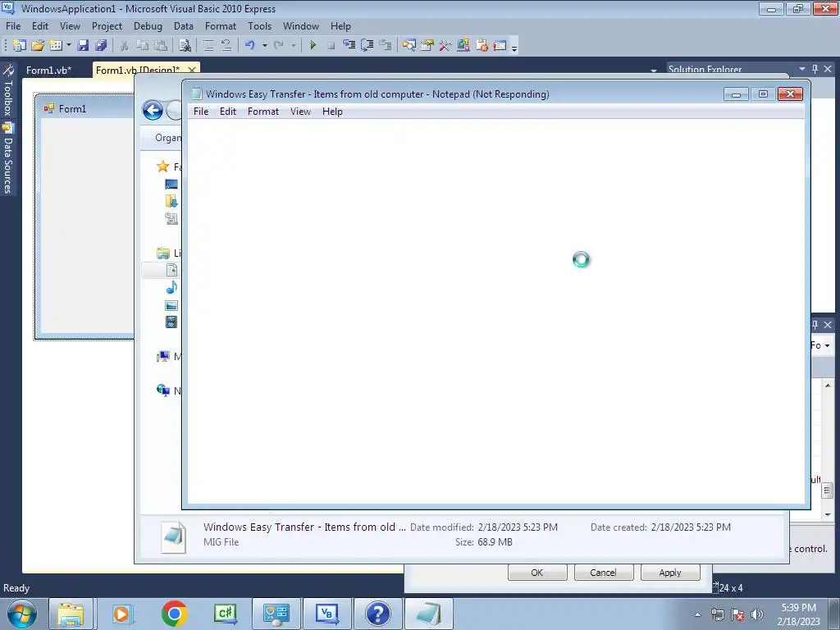Open Toolbox with the wrench-and-hammer icon

point(445,46)
